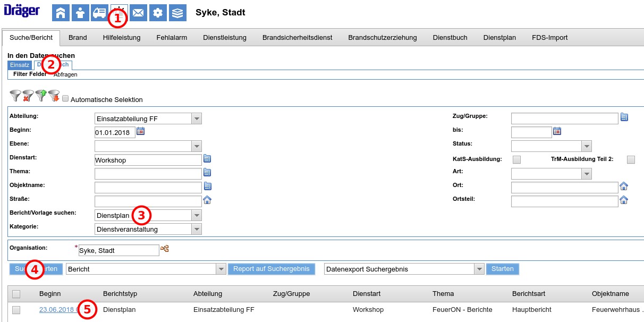The width and height of the screenshot is (644, 322).
Task: Open the Kategorie dropdown
Action: tap(197, 229)
